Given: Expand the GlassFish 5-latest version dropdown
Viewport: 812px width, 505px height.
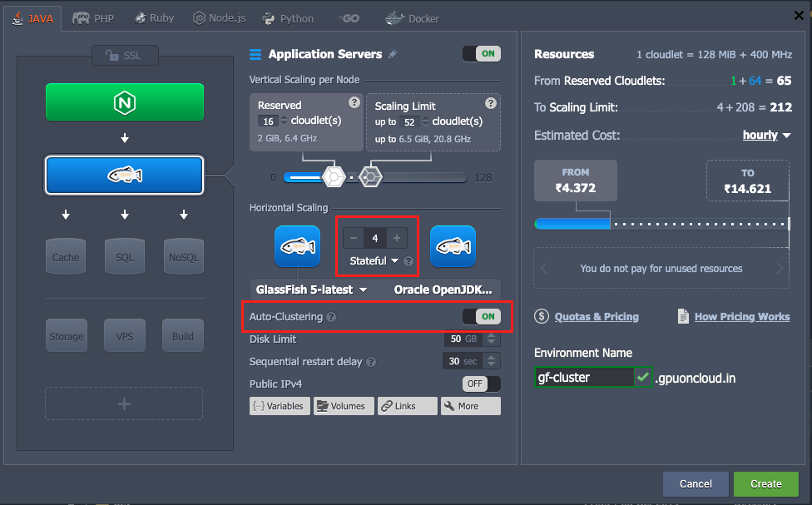Looking at the screenshot, I should coord(311,290).
